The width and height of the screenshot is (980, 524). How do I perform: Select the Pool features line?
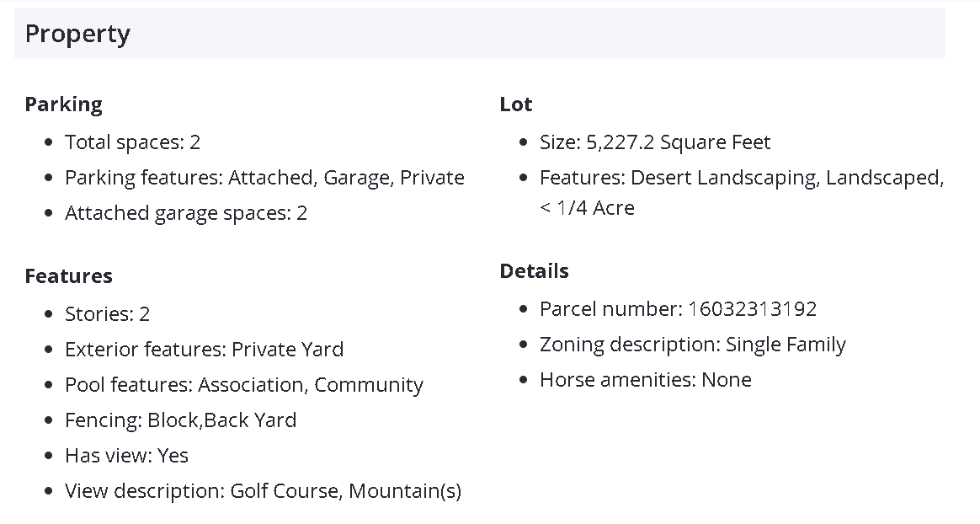tap(243, 385)
